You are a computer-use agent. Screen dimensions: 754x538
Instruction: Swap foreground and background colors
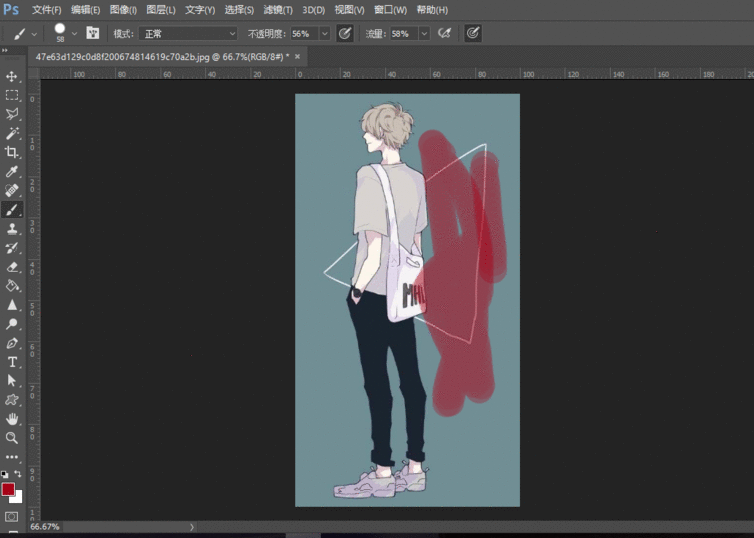pyautogui.click(x=17, y=474)
